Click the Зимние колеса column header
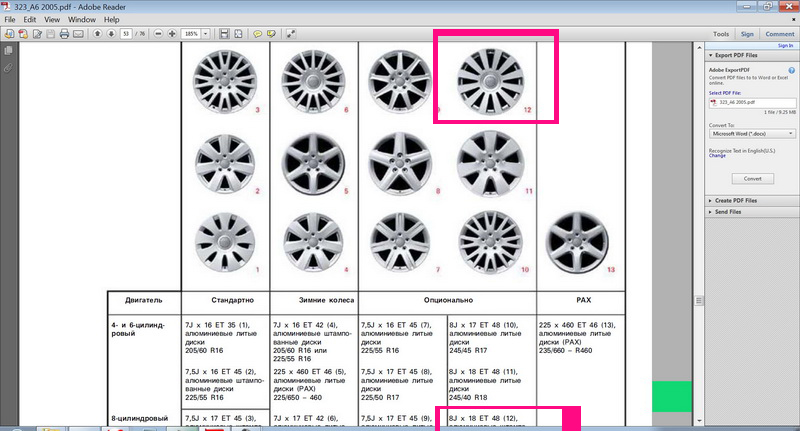The height and width of the screenshot is (431, 800). pyautogui.click(x=326, y=300)
